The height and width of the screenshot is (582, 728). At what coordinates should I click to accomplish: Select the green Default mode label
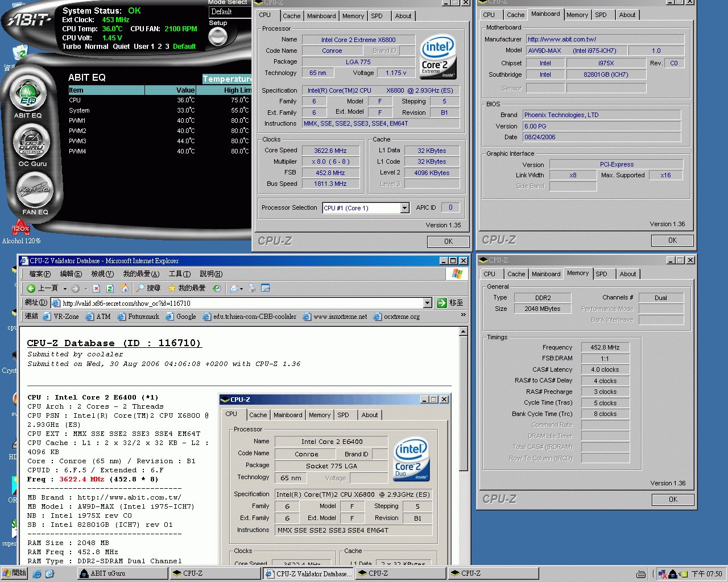tap(184, 47)
